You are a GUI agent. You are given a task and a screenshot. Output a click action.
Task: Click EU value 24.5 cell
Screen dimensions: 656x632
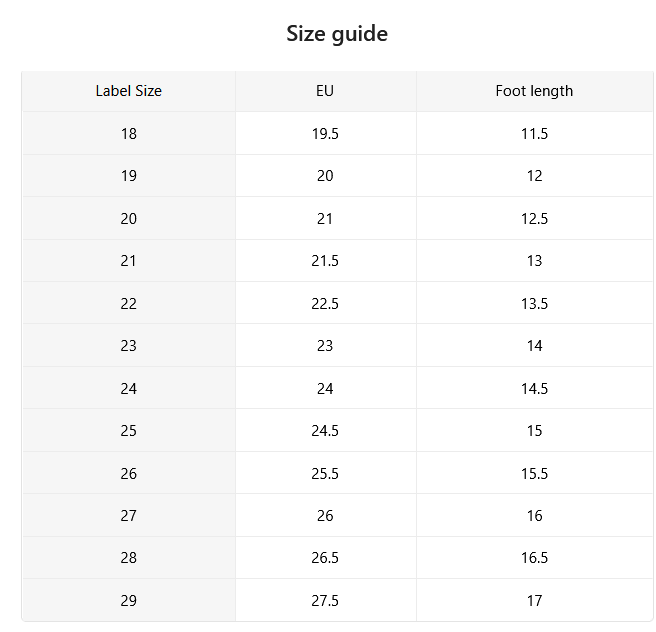325,430
